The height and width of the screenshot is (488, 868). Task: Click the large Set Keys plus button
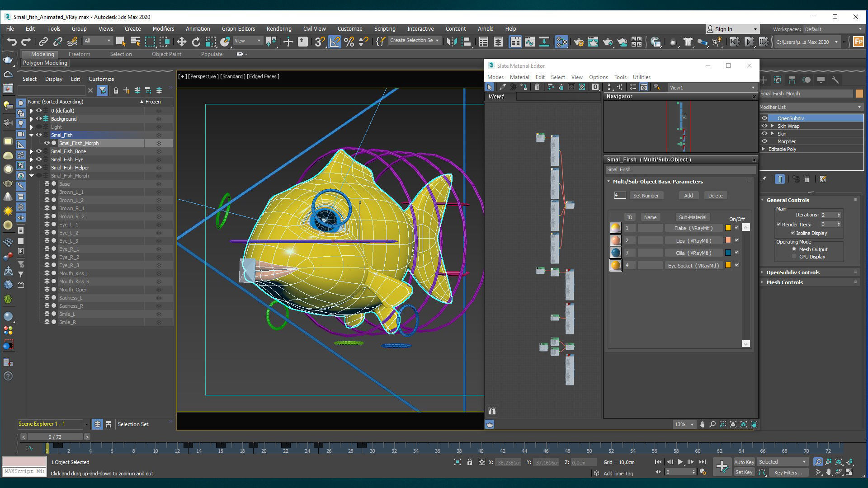722,467
